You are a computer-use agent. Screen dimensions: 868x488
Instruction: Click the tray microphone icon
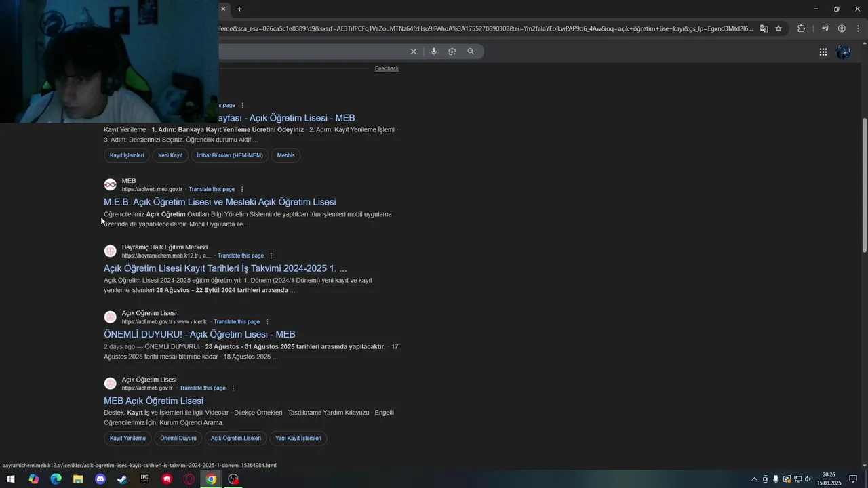776,479
